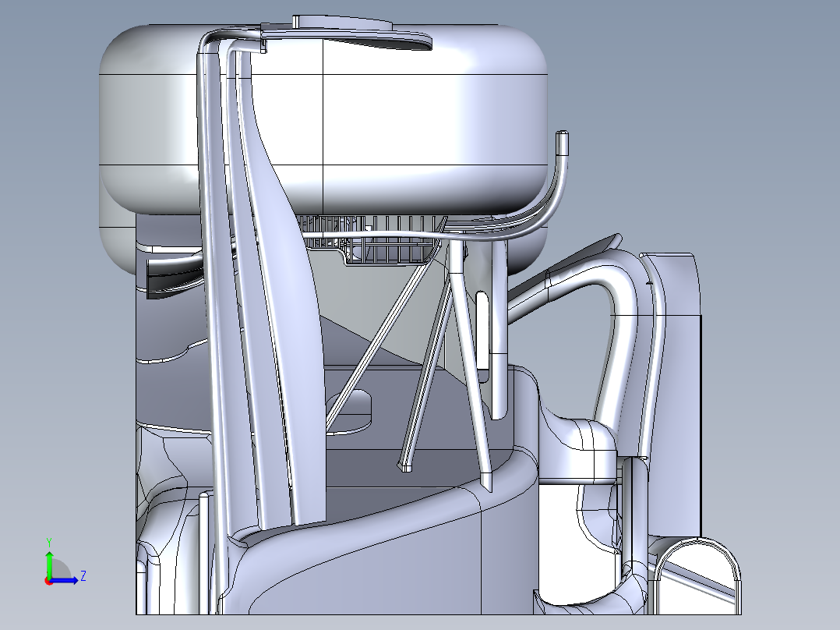Click the red origin point of the triad
Image resolution: width=840 pixels, height=630 pixels.
point(49,581)
